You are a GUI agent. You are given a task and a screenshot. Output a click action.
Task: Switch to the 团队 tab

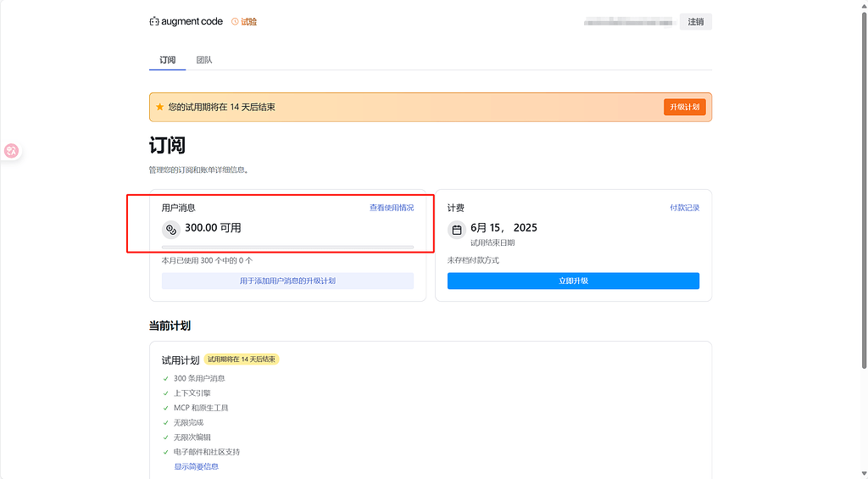pyautogui.click(x=204, y=60)
